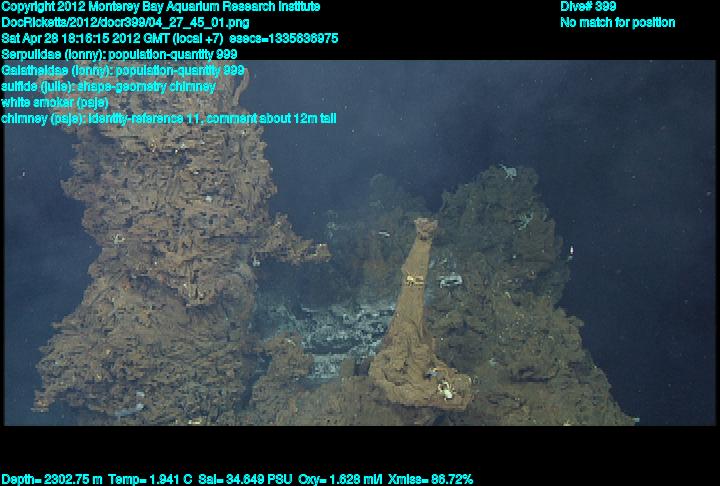Click the Sal= 34.649 PSU readout
Screen dimensions: 720x486
point(245,480)
